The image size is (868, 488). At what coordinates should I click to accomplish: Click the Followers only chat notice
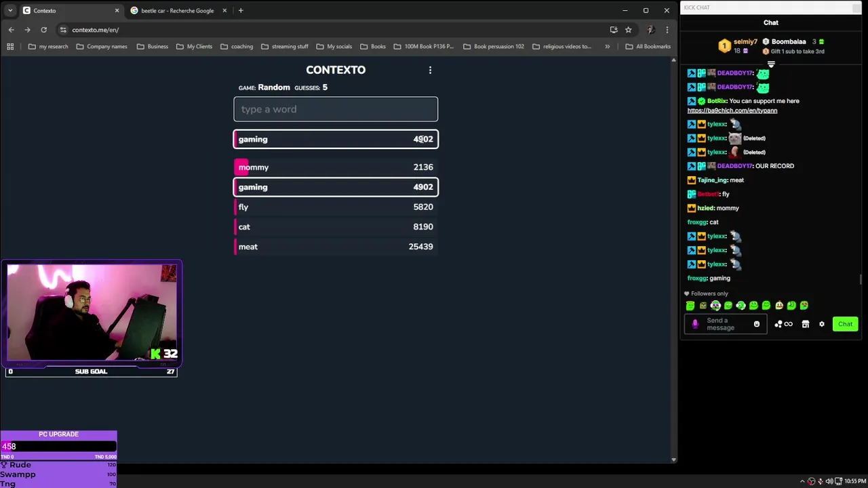click(706, 293)
